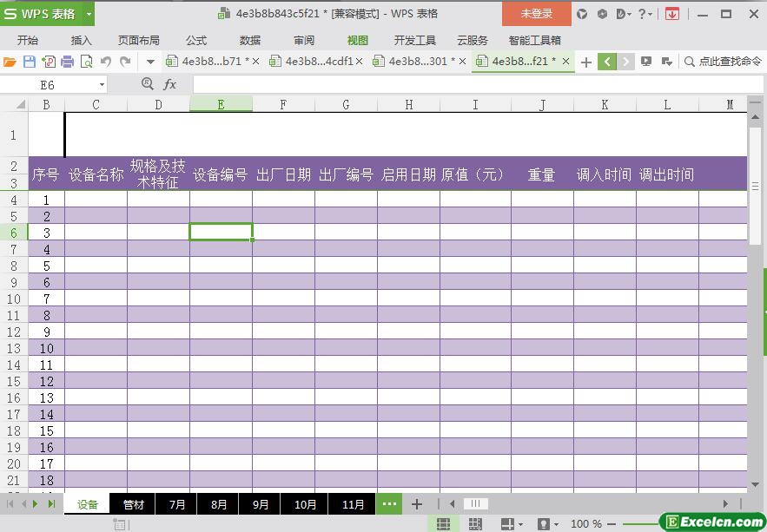Click the Print Preview icon
This screenshot has width=767, height=532.
coord(87,62)
